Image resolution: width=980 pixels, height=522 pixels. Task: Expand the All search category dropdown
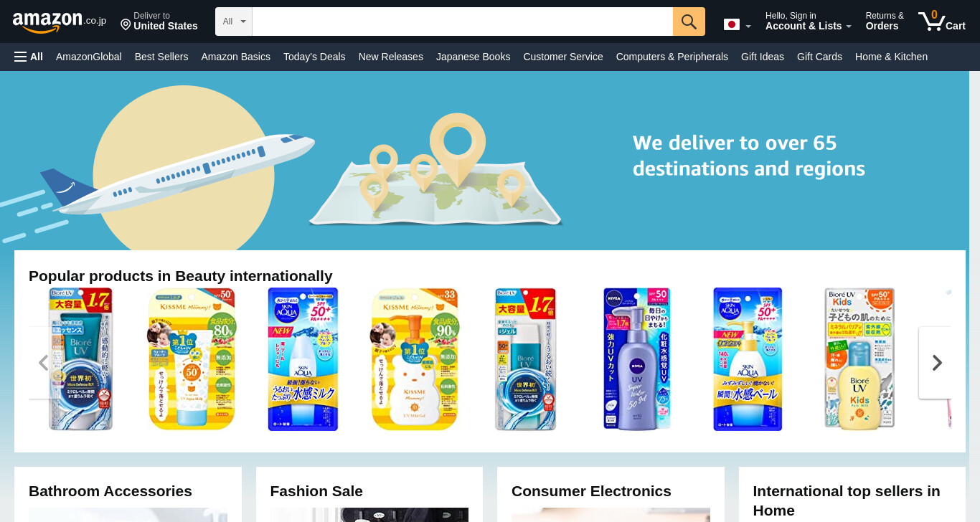pyautogui.click(x=234, y=22)
